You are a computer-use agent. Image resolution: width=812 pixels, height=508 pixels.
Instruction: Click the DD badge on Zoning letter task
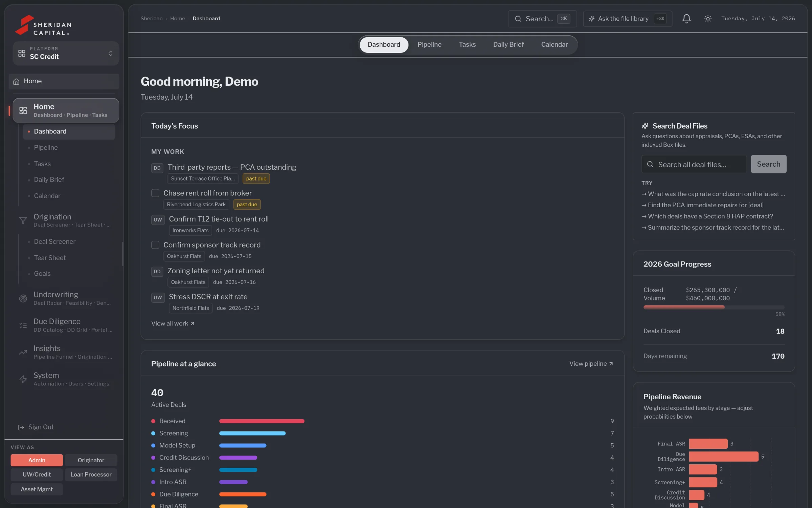[x=157, y=271]
